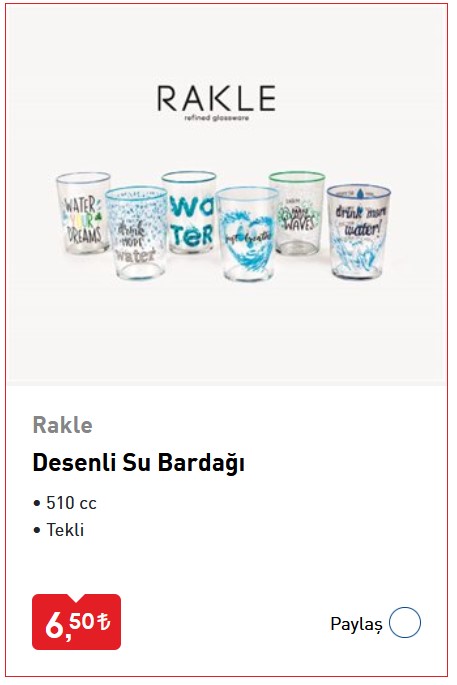Click the Tekli specification line
Image resolution: width=457 pixels, height=685 pixels.
[59, 530]
